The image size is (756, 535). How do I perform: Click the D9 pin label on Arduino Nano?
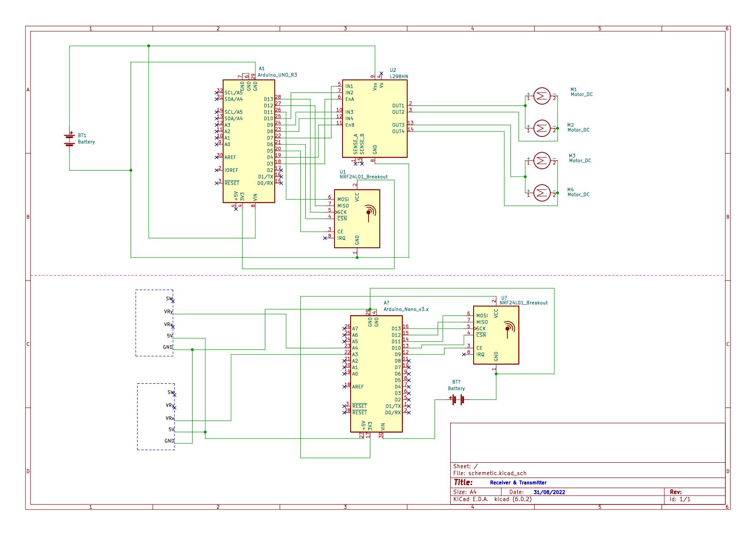[398, 355]
